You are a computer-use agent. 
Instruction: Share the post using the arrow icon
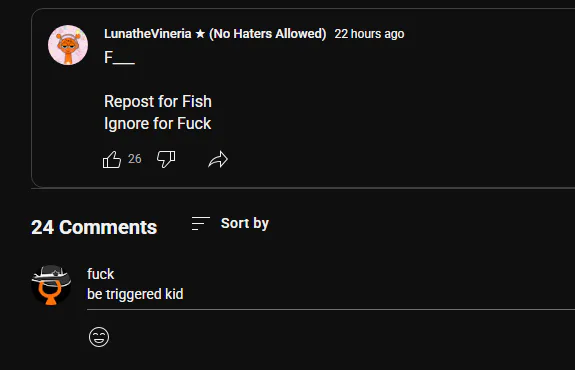[218, 160]
